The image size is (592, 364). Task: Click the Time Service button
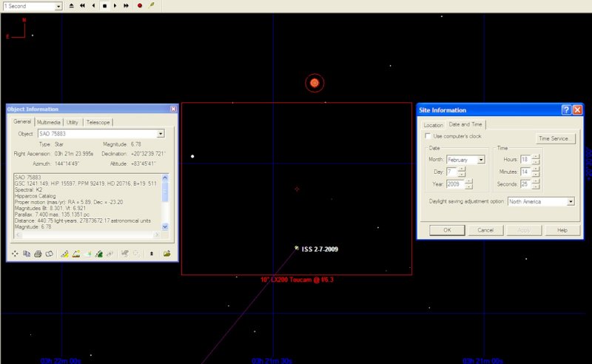click(555, 138)
